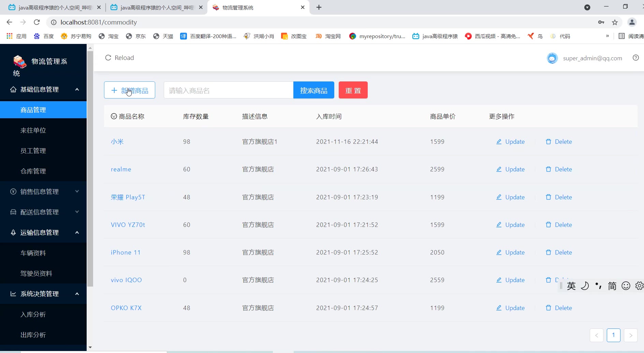644x353 pixels.
Task: Click the Reload icon in header
Action: (108, 58)
